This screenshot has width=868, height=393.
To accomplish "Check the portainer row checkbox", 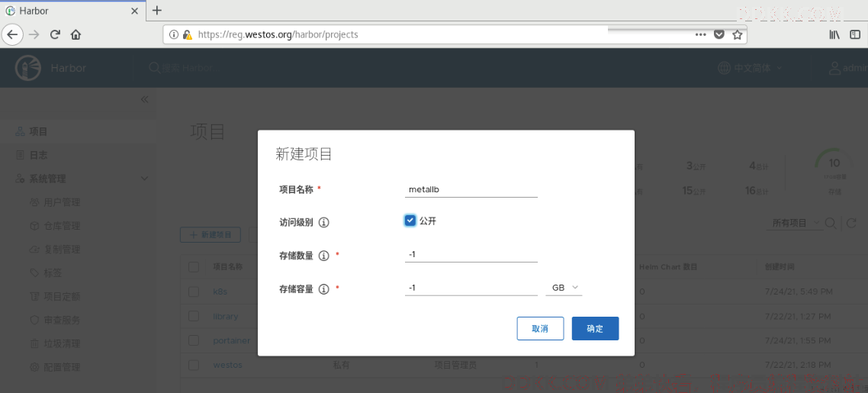I will pyautogui.click(x=194, y=340).
